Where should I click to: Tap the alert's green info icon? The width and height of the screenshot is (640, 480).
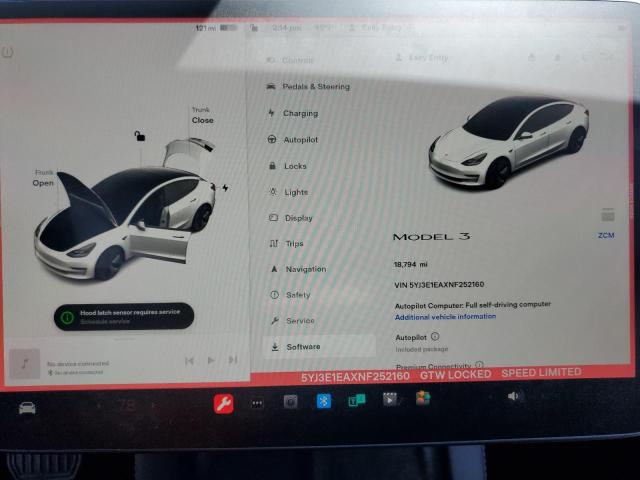click(67, 317)
